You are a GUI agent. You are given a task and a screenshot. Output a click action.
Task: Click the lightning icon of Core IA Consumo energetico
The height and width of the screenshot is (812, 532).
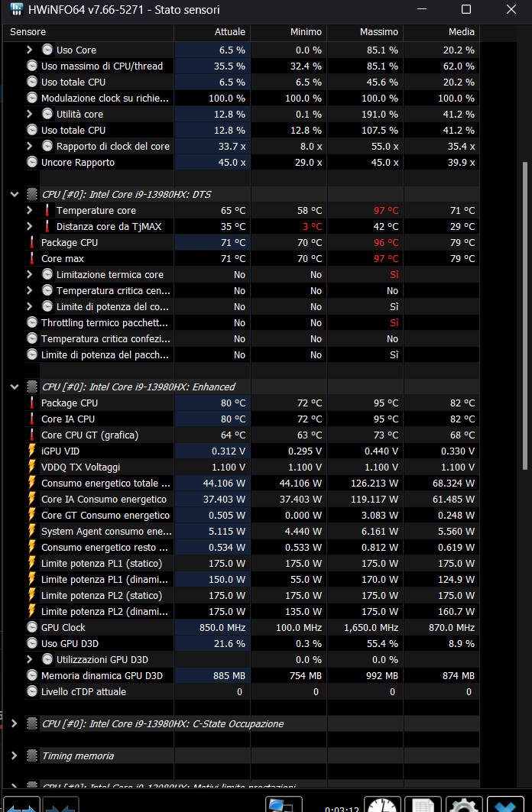(32, 500)
